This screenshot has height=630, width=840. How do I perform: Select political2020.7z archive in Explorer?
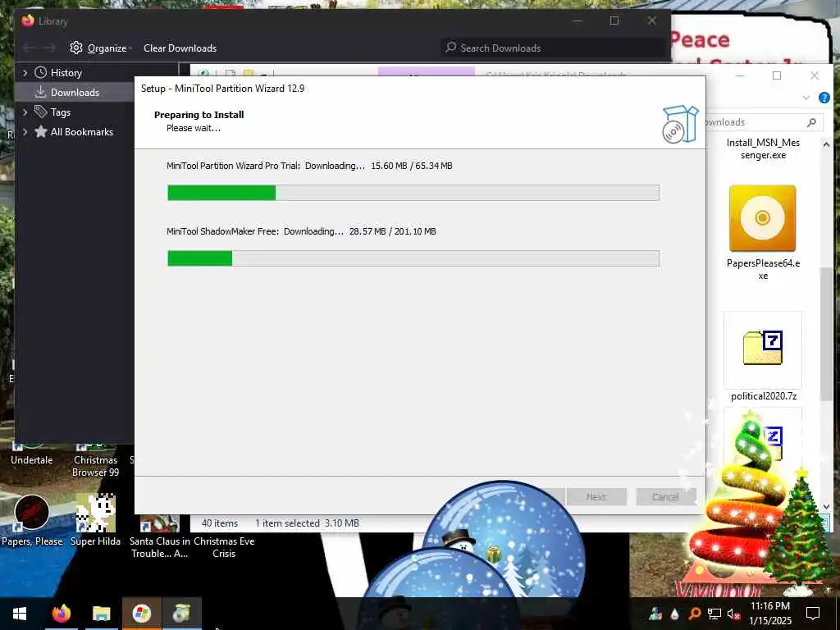(x=763, y=358)
